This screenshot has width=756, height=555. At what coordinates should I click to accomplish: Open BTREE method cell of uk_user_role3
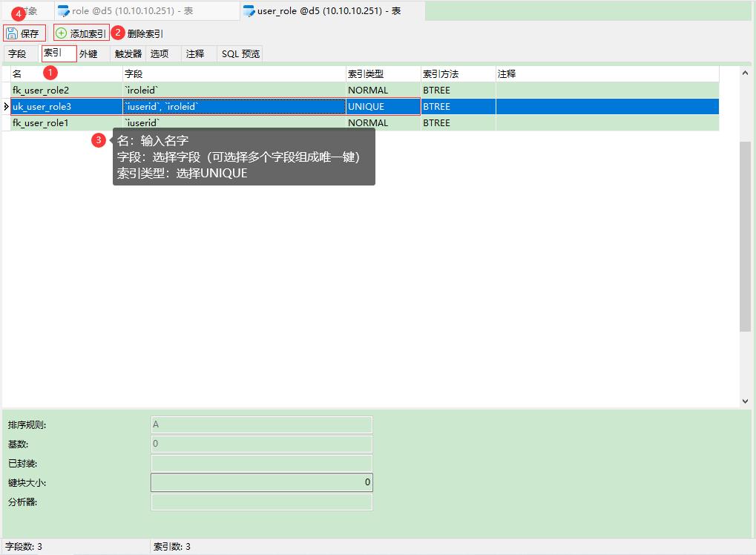pyautogui.click(x=458, y=107)
